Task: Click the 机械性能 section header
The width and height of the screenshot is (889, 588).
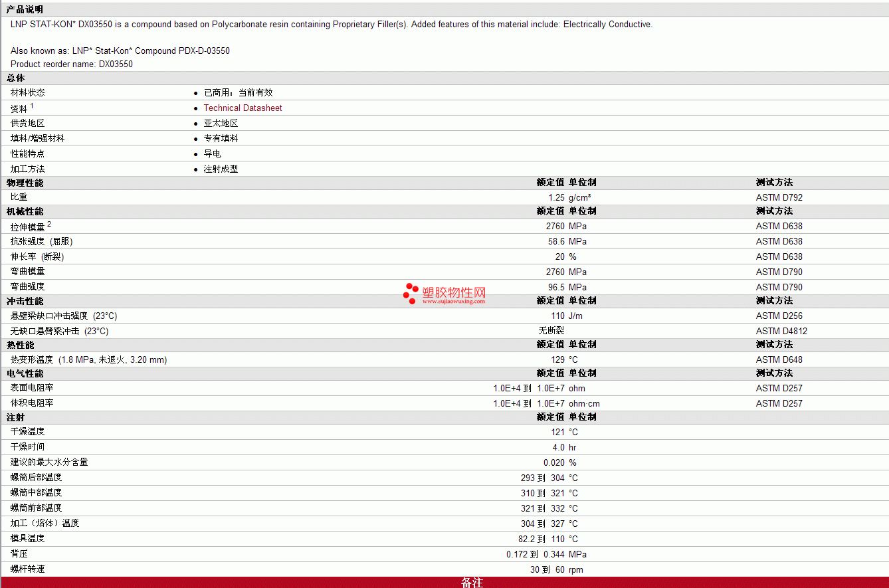Action: [25, 211]
